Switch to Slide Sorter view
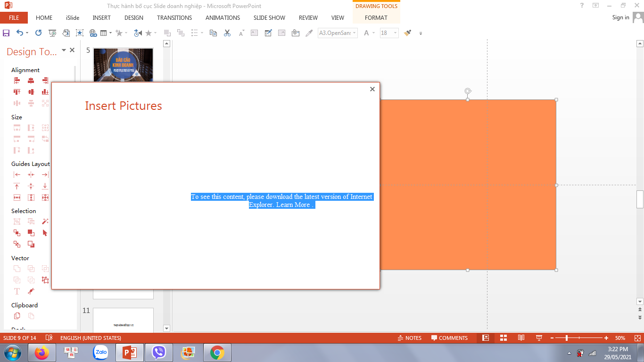 (x=504, y=338)
